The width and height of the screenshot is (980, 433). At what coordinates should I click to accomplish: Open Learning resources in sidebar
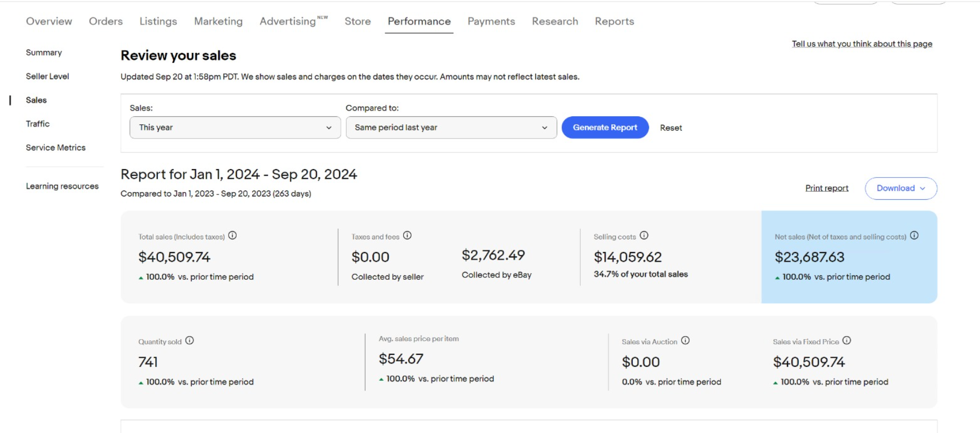coord(62,186)
